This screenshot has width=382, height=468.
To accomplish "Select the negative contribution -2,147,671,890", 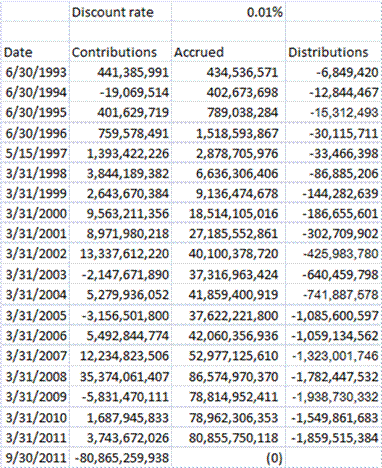I will point(120,274).
